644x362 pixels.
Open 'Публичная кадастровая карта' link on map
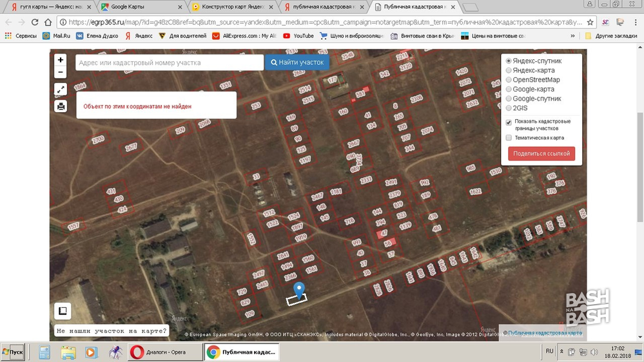545,333
